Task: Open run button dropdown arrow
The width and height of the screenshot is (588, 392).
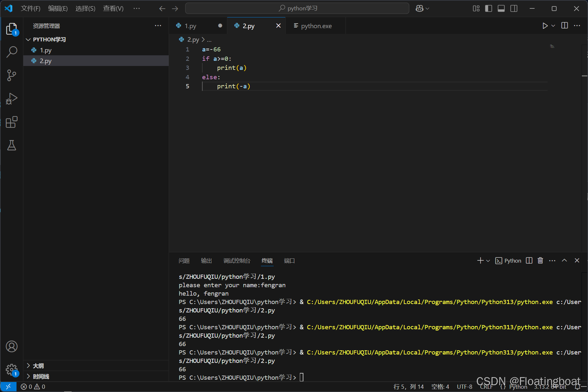Action: point(553,26)
